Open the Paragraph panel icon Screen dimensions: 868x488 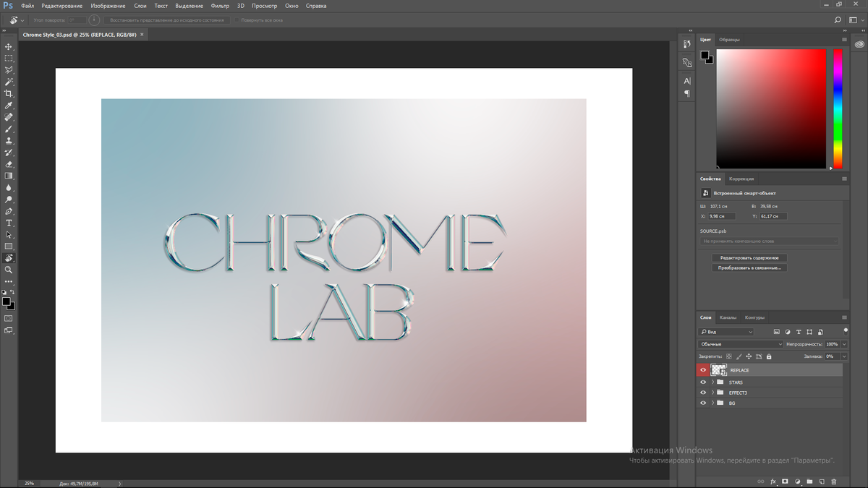click(686, 93)
